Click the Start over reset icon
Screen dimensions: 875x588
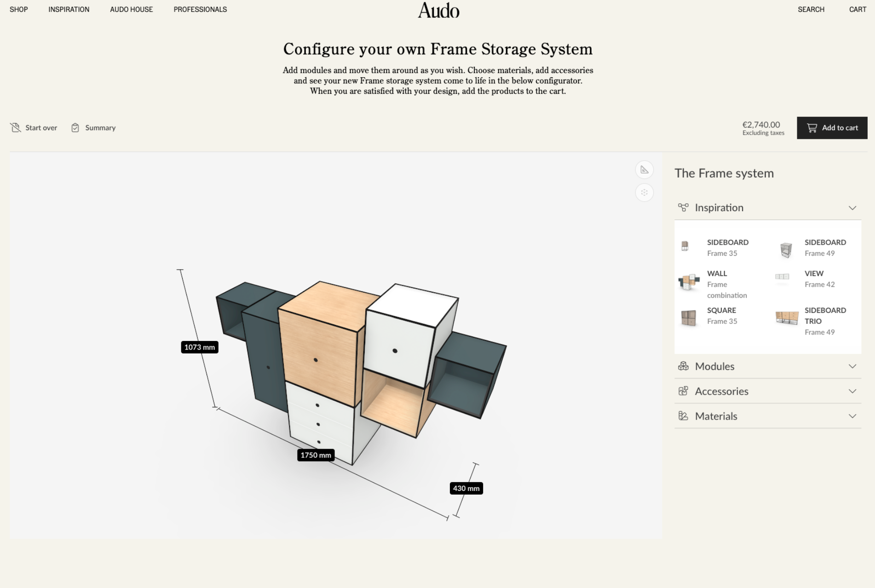click(16, 127)
